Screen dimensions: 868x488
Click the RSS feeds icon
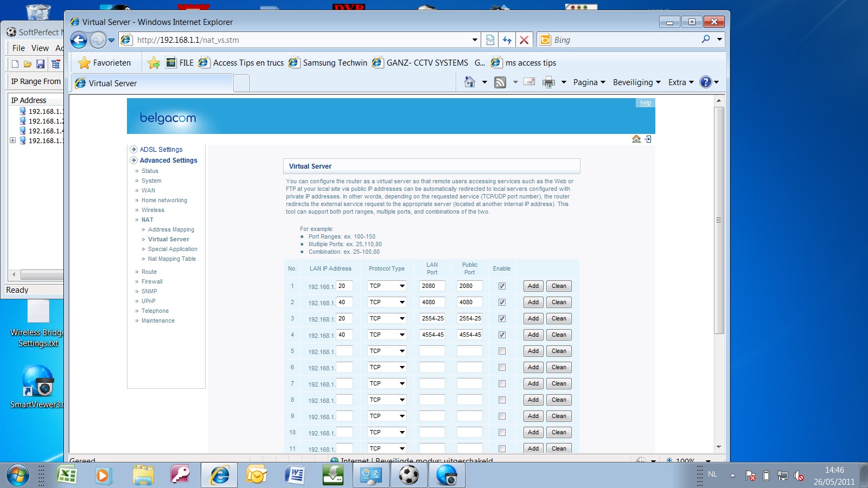coord(500,82)
